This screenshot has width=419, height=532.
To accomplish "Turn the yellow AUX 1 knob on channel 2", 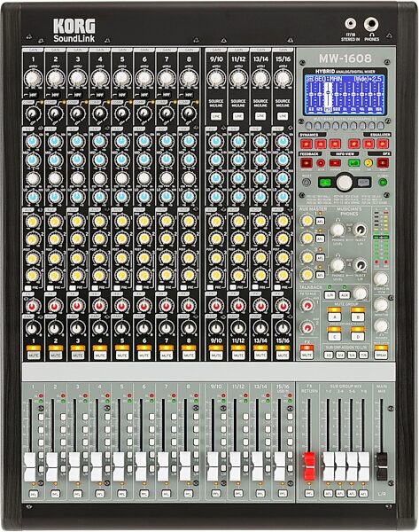I will point(54,222).
